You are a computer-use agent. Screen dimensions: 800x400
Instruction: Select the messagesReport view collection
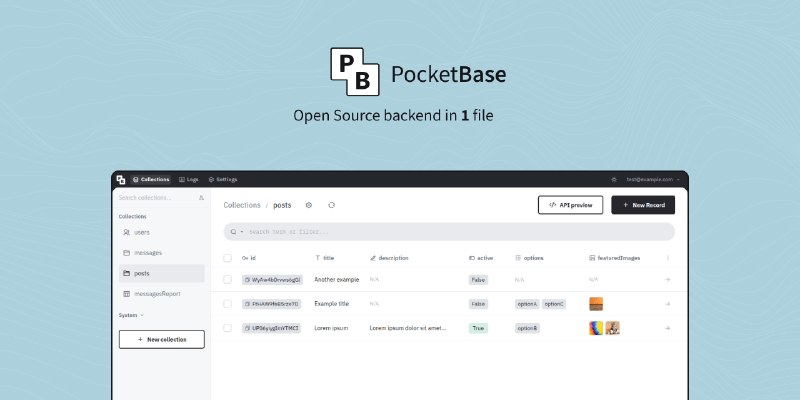(162, 294)
